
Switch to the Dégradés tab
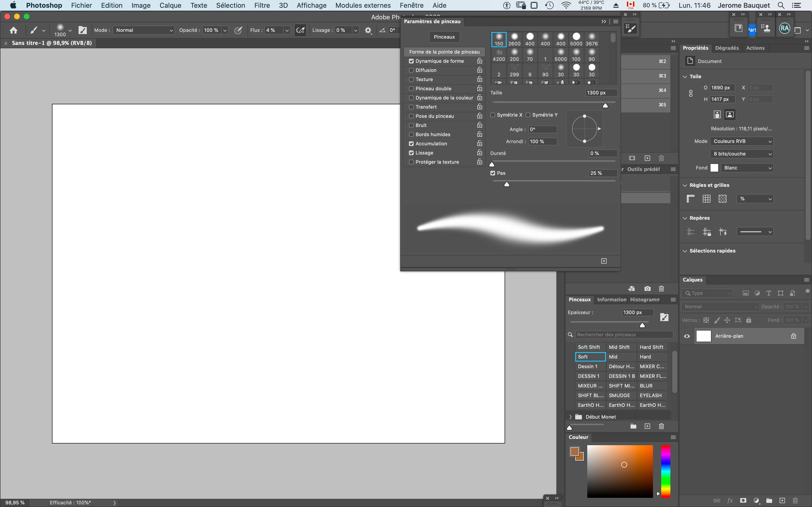click(727, 48)
